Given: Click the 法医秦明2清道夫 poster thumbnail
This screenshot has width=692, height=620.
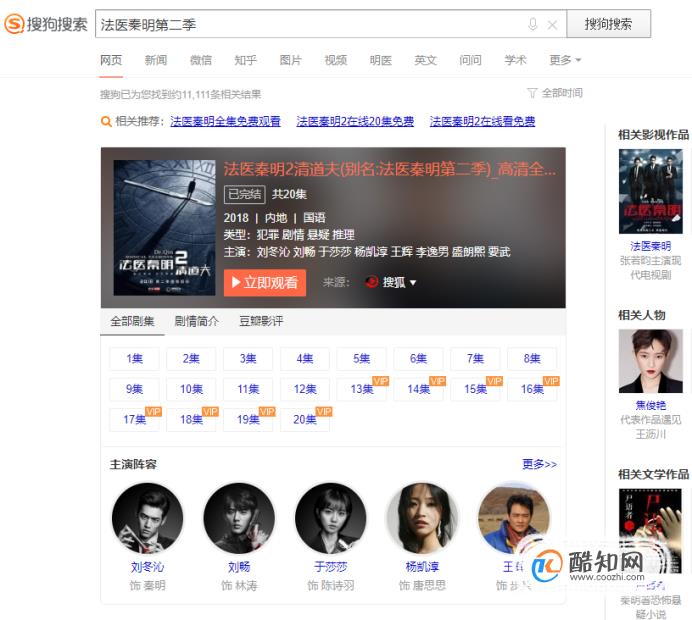Looking at the screenshot, I should point(165,228).
